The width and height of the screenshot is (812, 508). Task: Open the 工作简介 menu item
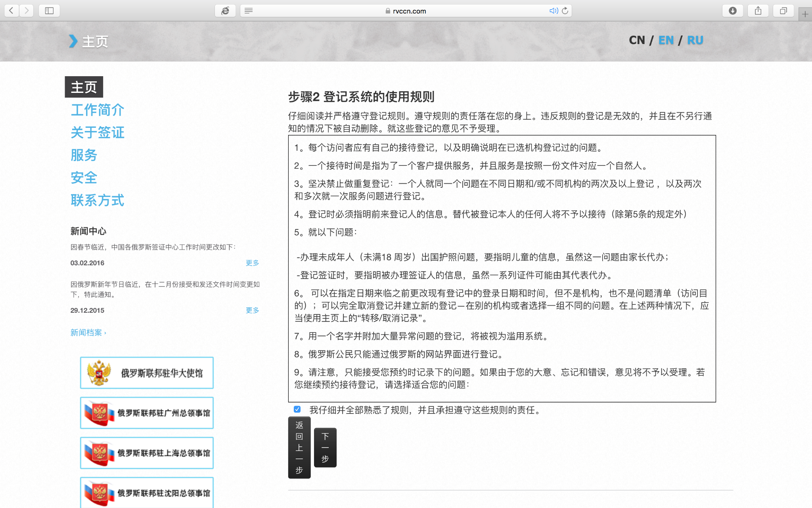(x=98, y=110)
